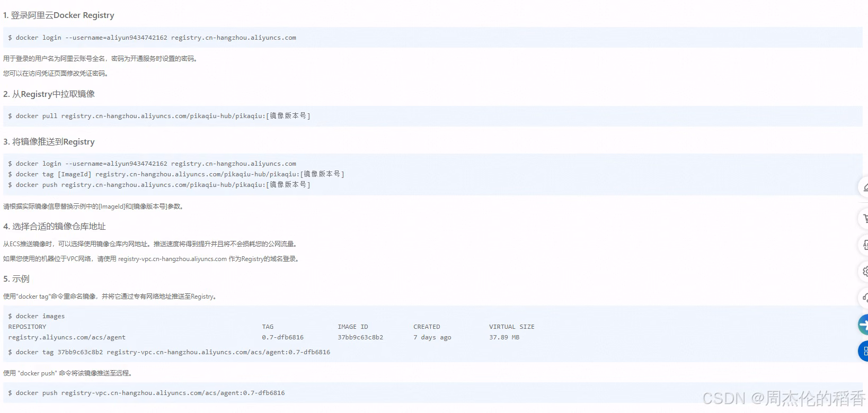Click the heading "3. 将镜像推送到Registry"
Screen dimensions: 868x413
click(x=49, y=142)
